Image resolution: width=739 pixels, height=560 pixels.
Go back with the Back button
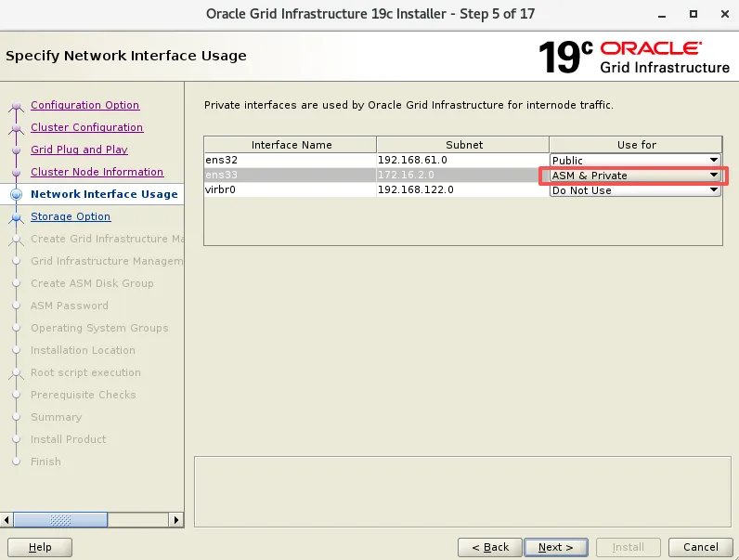(490, 547)
